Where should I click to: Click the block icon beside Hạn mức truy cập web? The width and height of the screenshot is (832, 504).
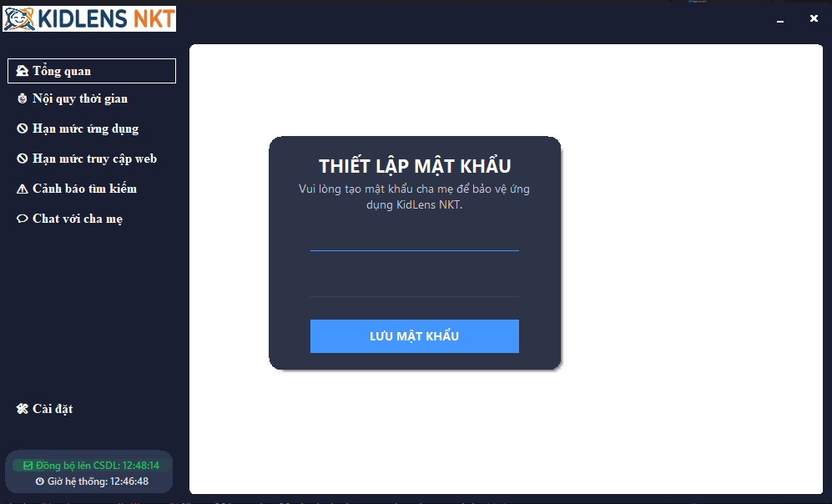click(x=23, y=159)
